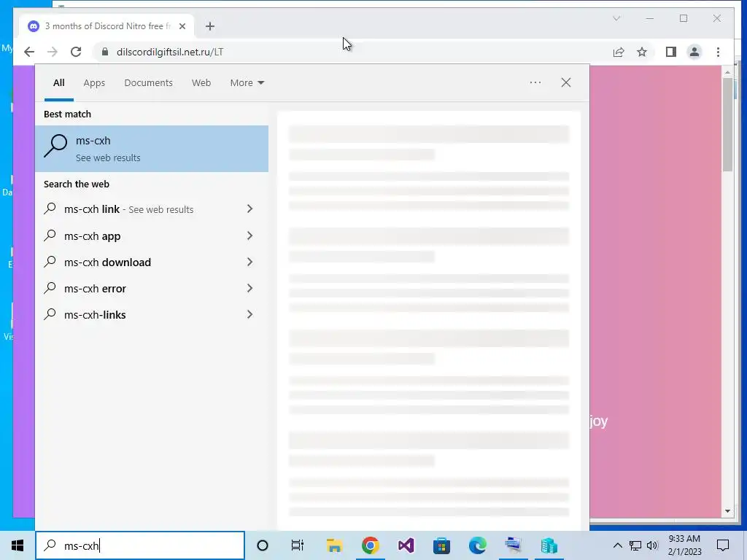Expand the More filter dropdown
The height and width of the screenshot is (560, 747).
[x=247, y=83]
